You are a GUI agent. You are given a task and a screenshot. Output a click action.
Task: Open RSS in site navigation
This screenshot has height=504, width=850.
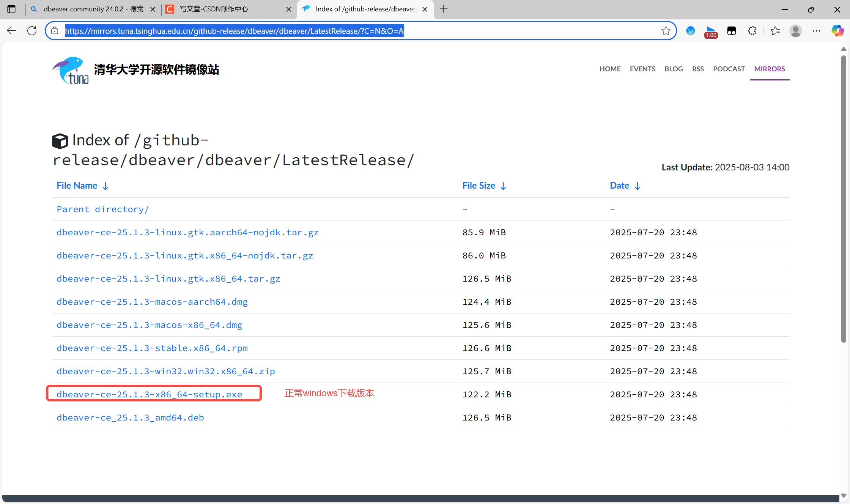click(x=698, y=69)
